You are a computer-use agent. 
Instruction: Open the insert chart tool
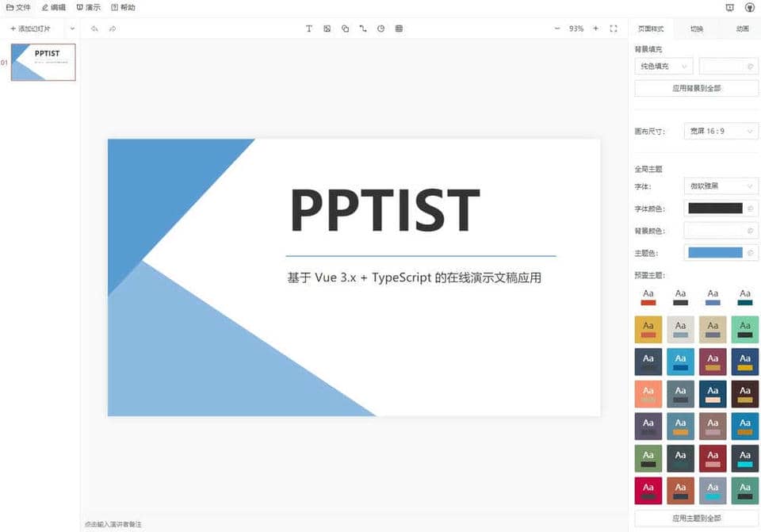pyautogui.click(x=380, y=29)
